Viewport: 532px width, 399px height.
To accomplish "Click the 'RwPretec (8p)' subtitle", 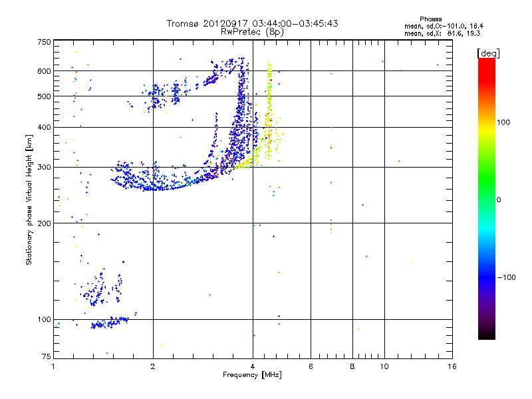I will [252, 32].
